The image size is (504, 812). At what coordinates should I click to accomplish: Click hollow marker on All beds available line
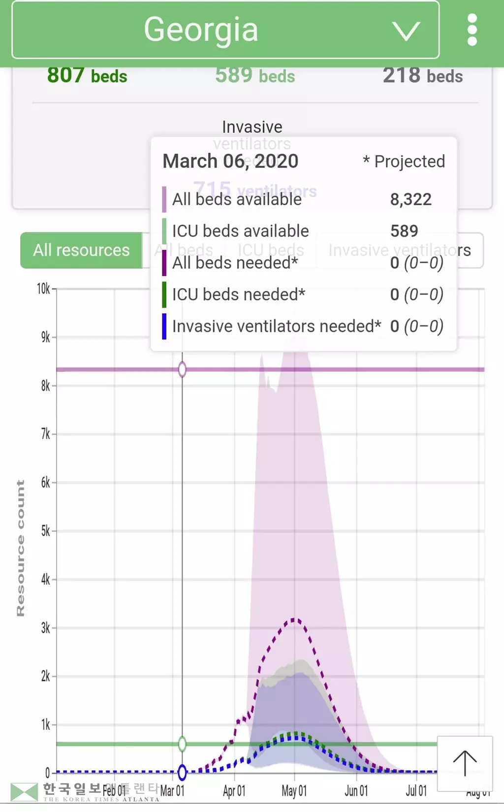coord(182,369)
